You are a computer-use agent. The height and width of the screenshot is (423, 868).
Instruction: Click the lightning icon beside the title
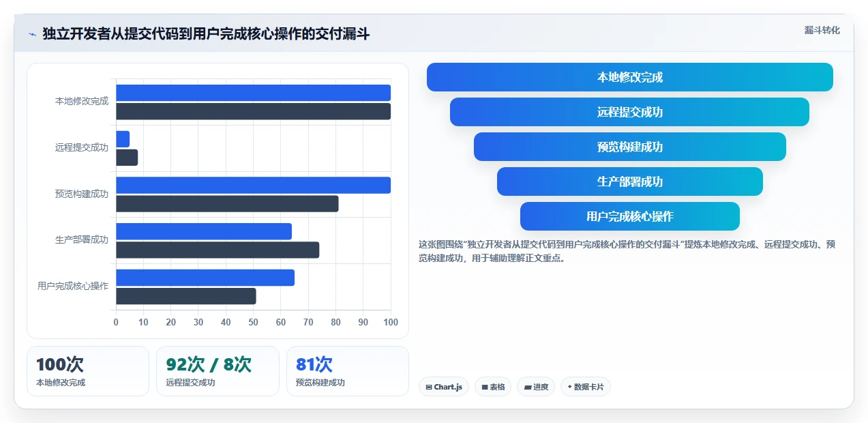tap(32, 34)
